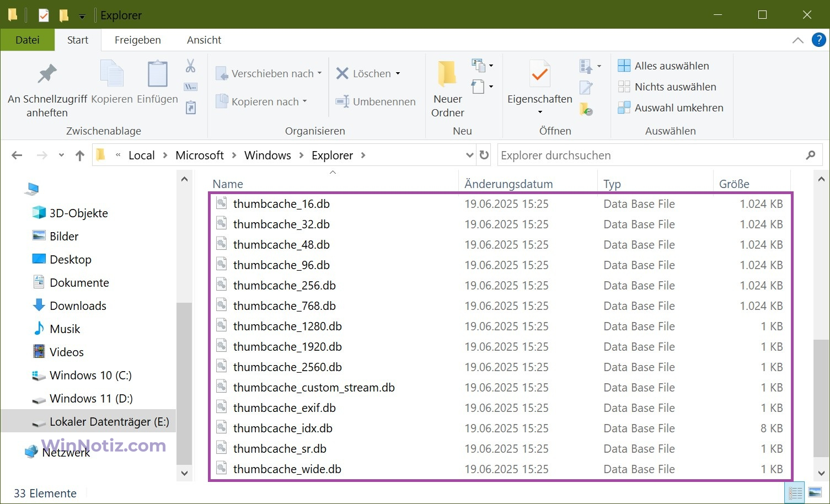This screenshot has height=504, width=830.
Task: Click Auswahl umkehren
Action: pos(671,108)
